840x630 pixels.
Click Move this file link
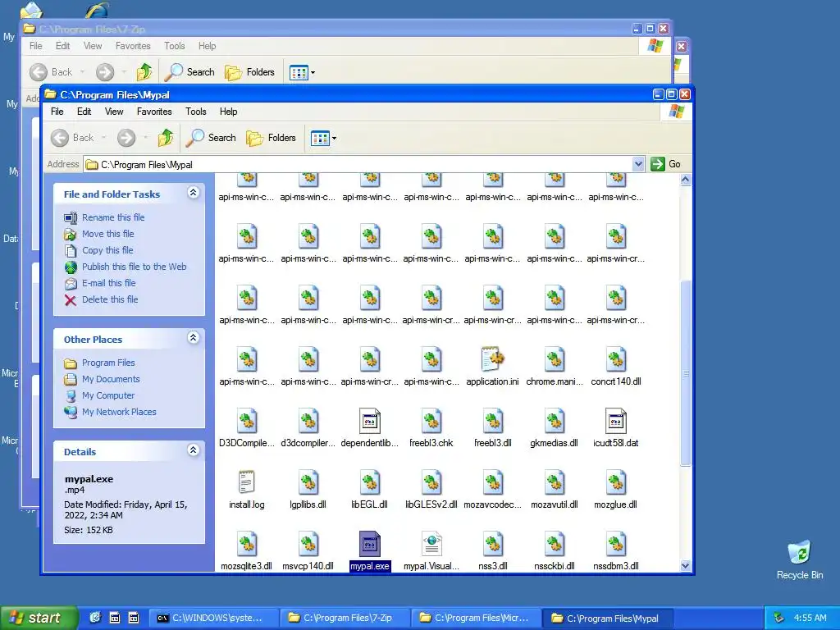pyautogui.click(x=107, y=234)
